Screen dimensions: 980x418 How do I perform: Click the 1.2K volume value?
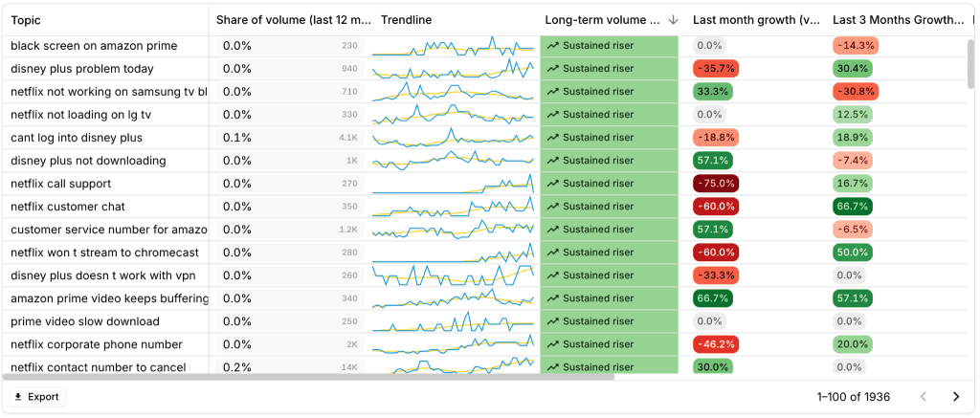point(348,230)
